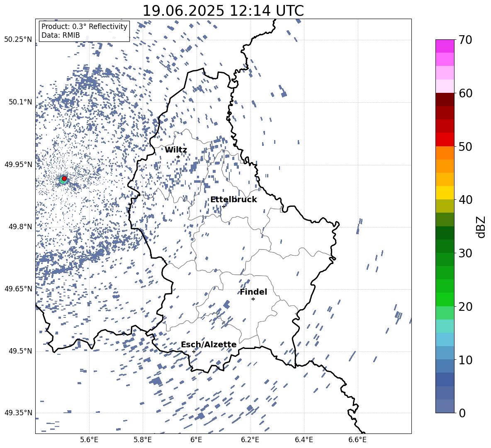
Task: Click the bright red swatch just above 50 dBZ
Action: (x=445, y=140)
